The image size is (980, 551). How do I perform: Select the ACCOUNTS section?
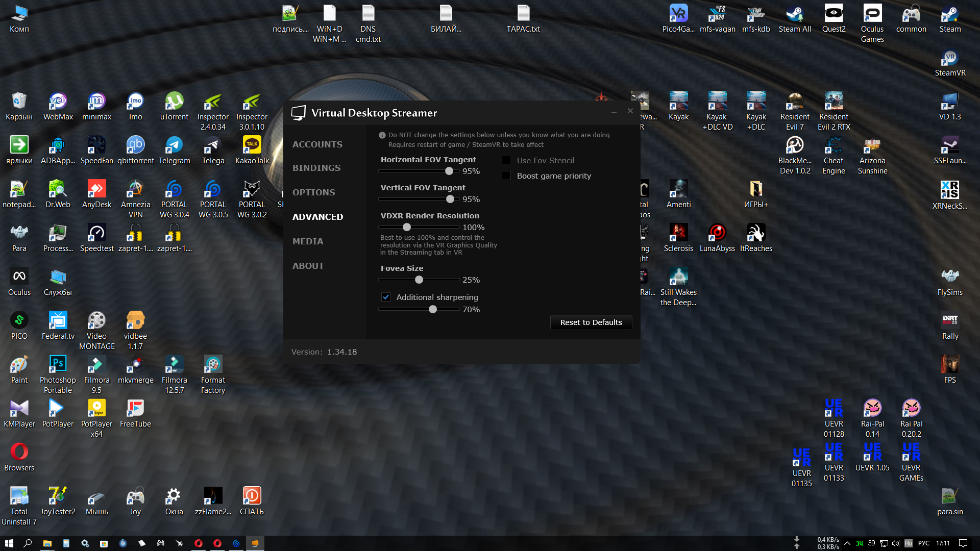pos(317,144)
